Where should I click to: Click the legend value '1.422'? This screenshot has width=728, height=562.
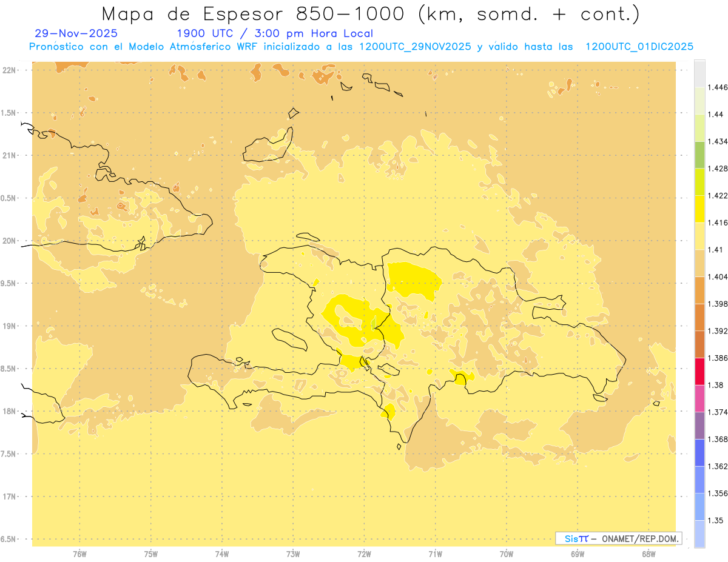718,196
